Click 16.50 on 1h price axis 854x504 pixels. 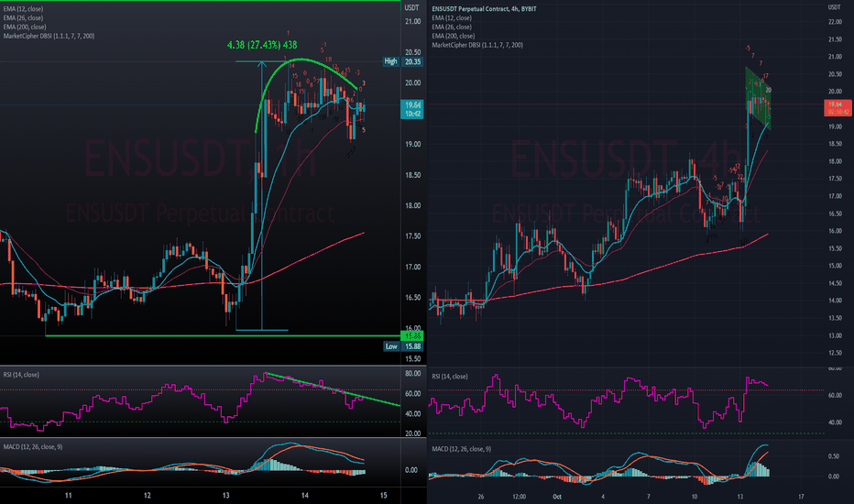point(412,298)
